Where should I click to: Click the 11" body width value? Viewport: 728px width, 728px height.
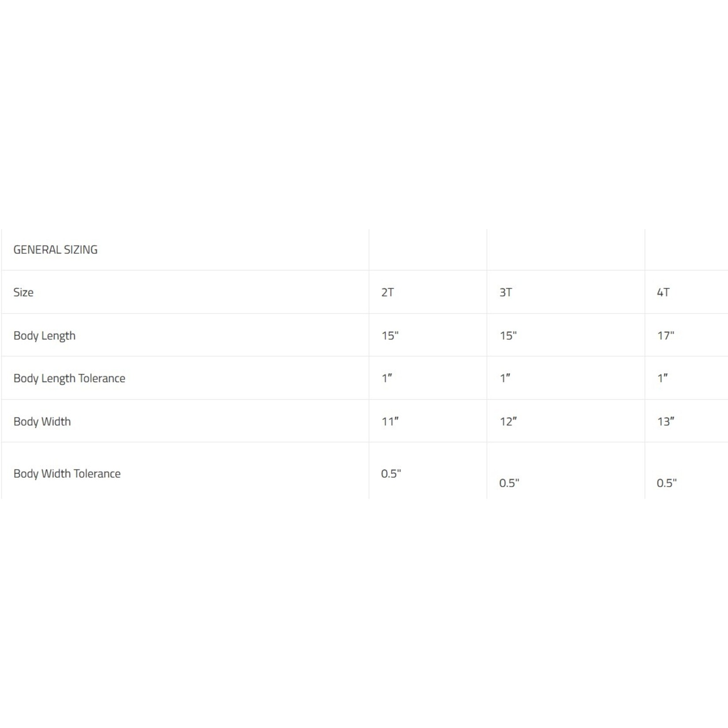[x=390, y=422]
